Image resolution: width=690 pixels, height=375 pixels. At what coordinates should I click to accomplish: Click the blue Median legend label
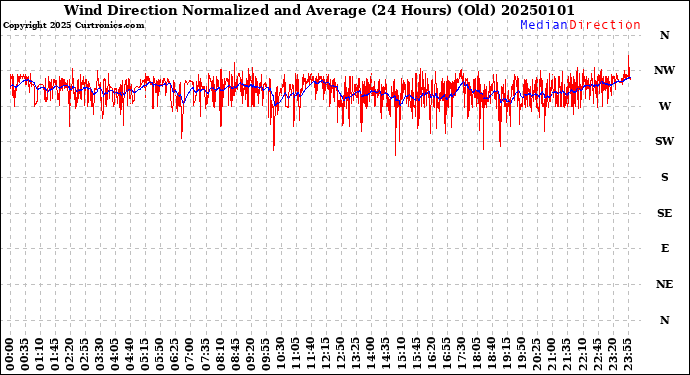point(544,25)
